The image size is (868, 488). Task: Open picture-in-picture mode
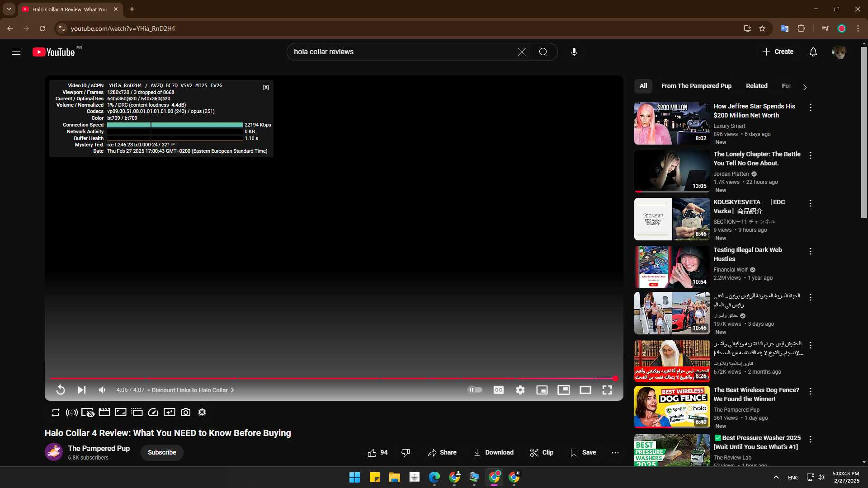coord(564,390)
